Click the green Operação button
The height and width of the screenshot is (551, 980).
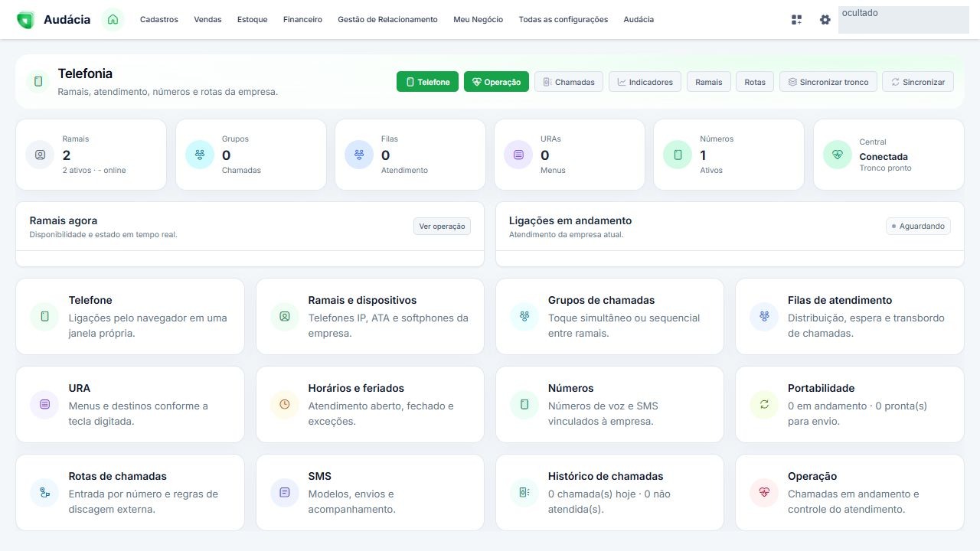pos(496,82)
